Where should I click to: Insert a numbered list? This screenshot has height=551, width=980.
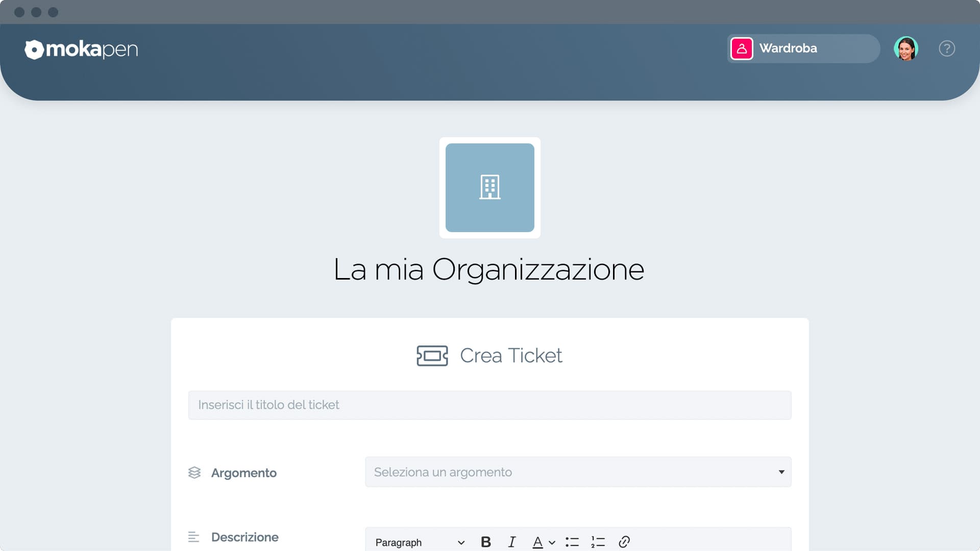597,542
